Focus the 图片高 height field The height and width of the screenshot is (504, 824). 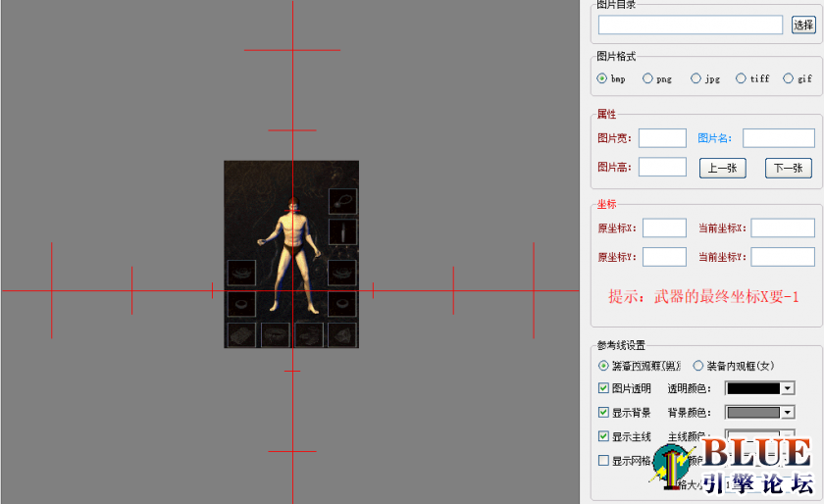(x=663, y=167)
